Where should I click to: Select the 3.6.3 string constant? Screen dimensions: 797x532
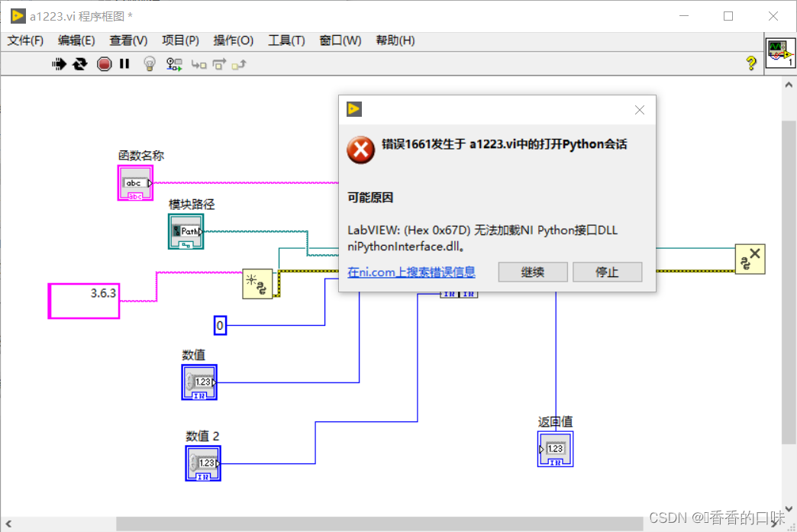pyautogui.click(x=83, y=301)
